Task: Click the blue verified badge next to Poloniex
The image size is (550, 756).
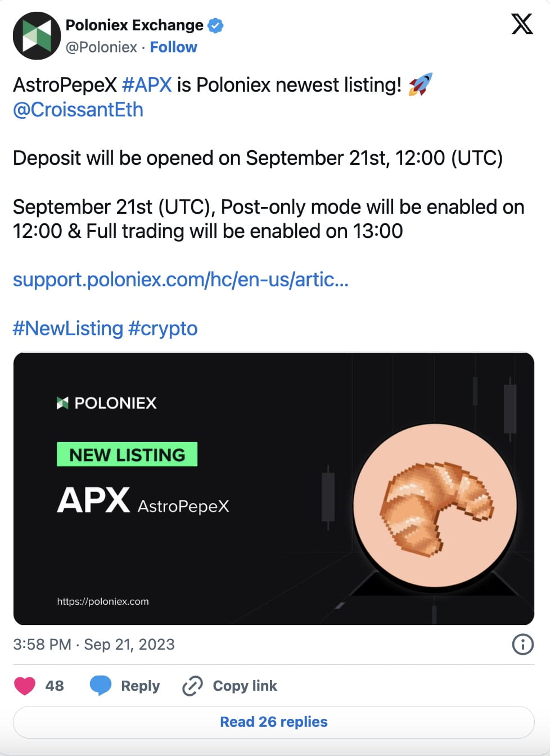Action: [215, 25]
